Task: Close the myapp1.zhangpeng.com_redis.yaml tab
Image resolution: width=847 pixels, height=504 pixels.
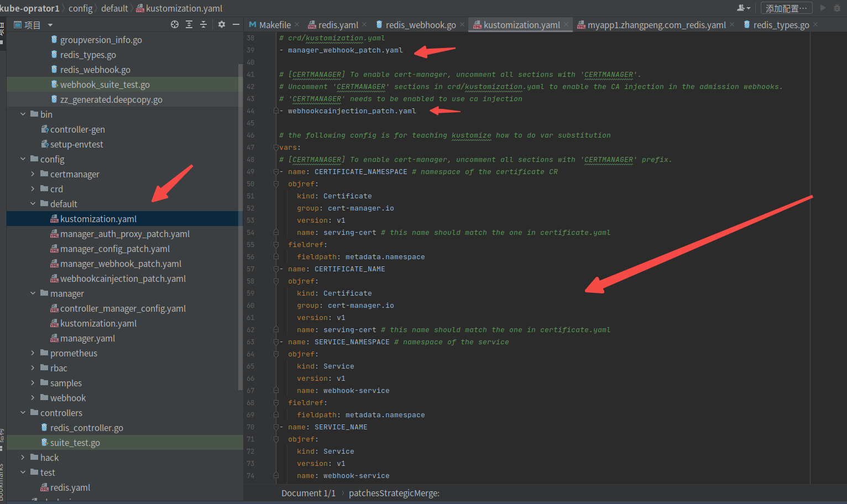Action: pos(732,24)
